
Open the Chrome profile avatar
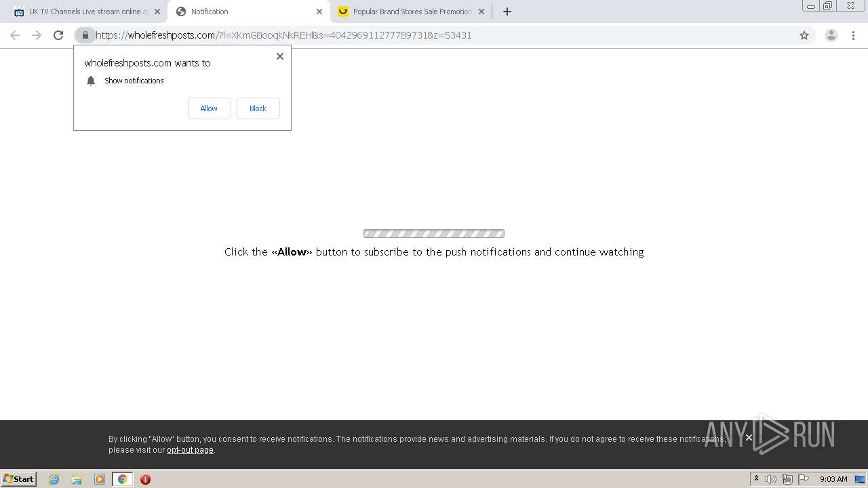(x=831, y=35)
